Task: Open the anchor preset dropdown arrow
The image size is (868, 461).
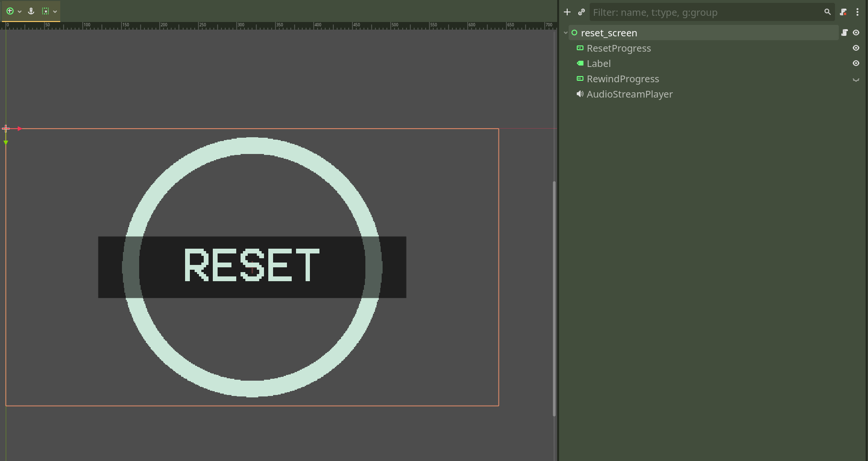Action: pos(20,11)
